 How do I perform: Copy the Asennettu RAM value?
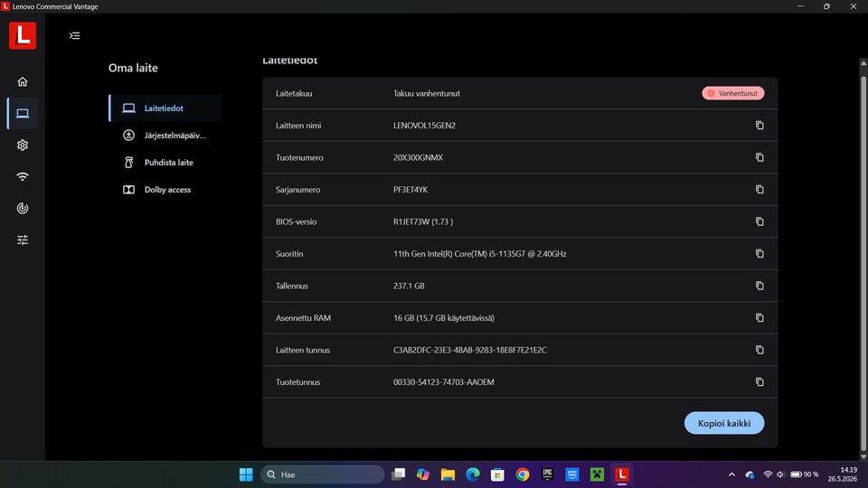pos(759,317)
